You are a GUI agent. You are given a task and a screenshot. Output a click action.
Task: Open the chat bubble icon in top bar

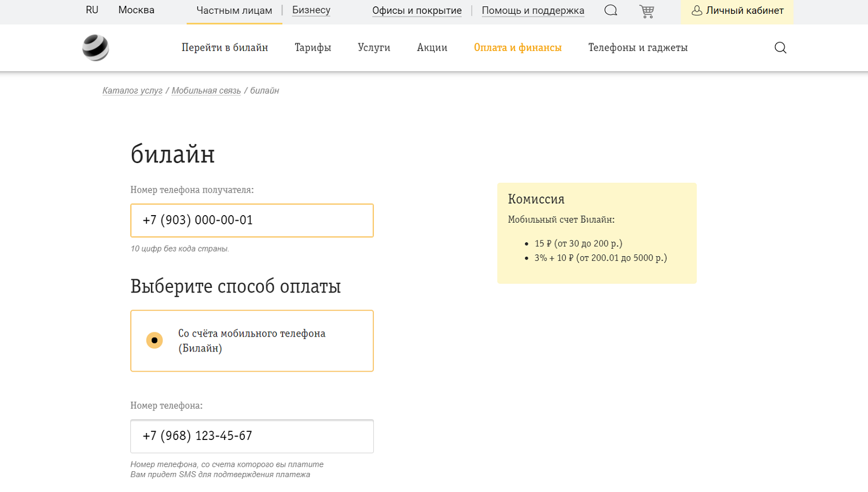coord(610,10)
